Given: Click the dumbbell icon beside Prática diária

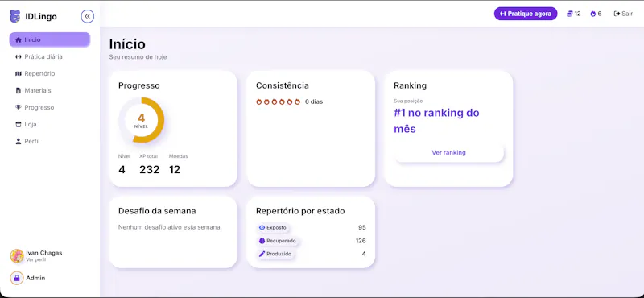Looking at the screenshot, I should click(18, 56).
